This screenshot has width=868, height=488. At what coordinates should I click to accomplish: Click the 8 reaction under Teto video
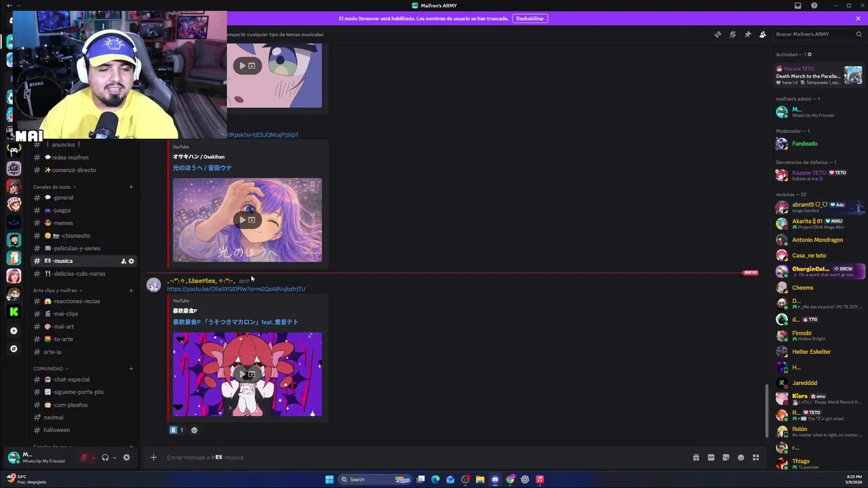click(x=176, y=430)
